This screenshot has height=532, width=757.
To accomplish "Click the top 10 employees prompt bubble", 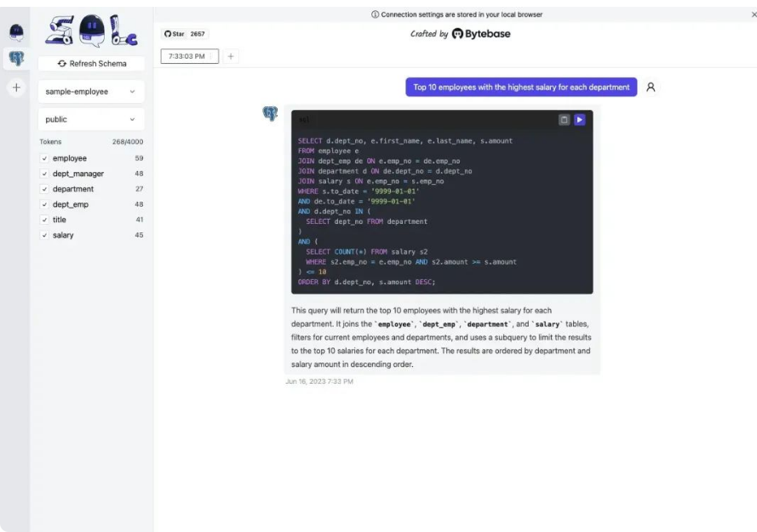I will point(520,87).
